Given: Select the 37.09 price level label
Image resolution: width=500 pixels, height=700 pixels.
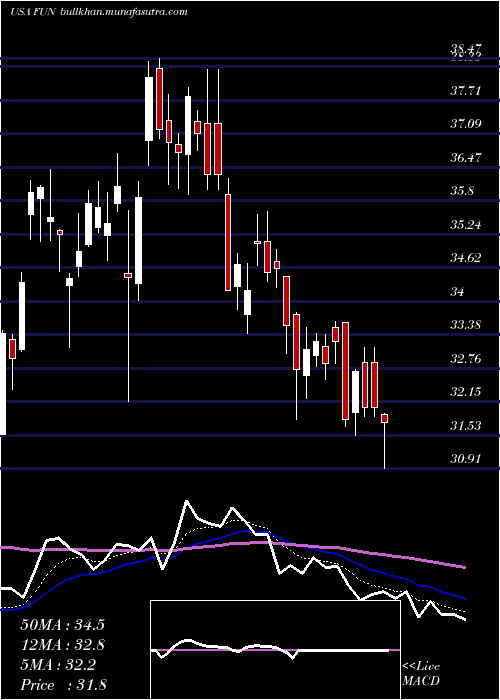Looking at the screenshot, I should click(x=466, y=124).
